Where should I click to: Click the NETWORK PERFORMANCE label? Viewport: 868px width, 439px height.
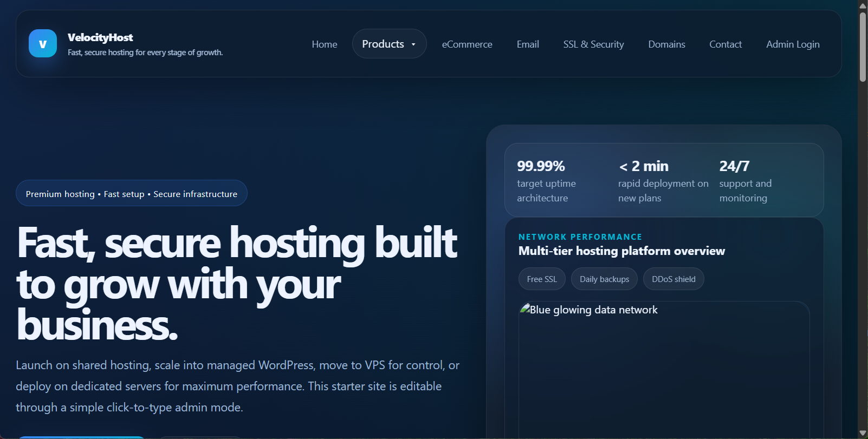(580, 237)
